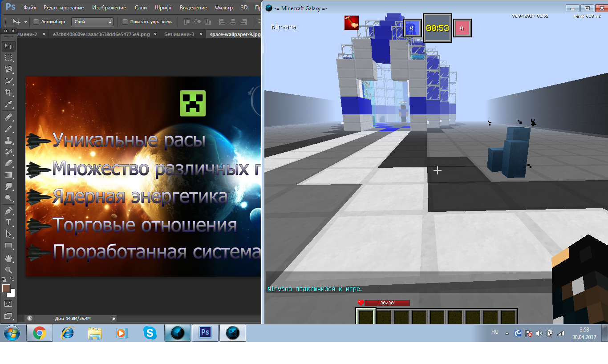Open the Файл menu
Image resolution: width=608 pixels, height=364 pixels.
(x=29, y=8)
